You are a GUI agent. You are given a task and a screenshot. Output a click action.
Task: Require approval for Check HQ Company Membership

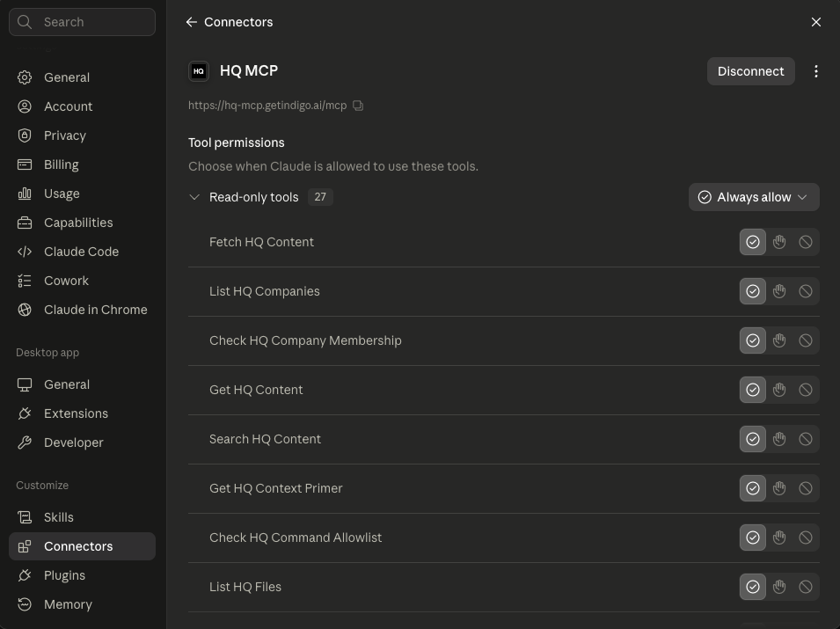pos(779,340)
